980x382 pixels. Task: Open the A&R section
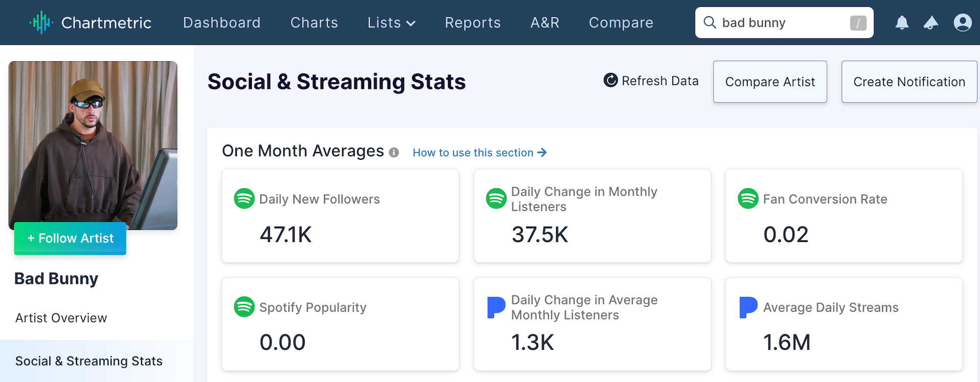545,22
